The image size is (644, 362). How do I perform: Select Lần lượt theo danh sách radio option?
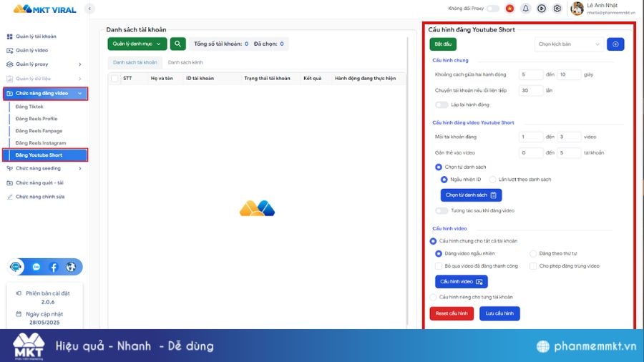tap(492, 180)
